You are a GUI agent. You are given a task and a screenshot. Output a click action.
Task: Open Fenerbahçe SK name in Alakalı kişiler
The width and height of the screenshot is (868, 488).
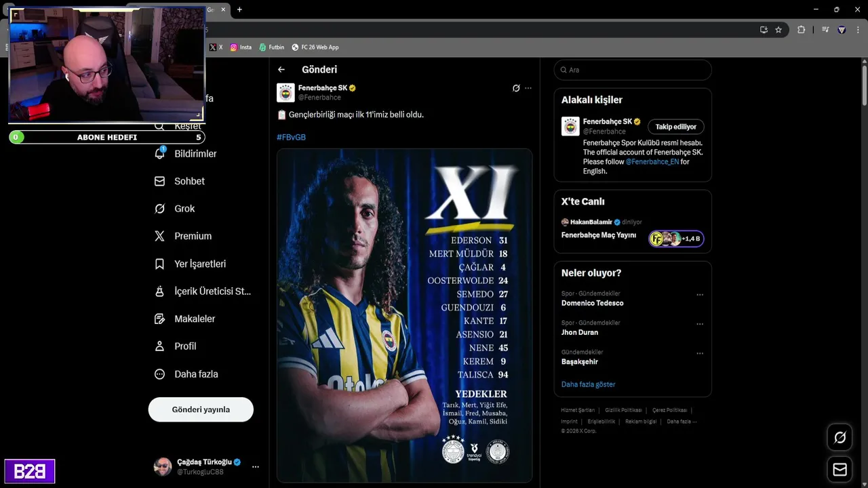coord(607,122)
